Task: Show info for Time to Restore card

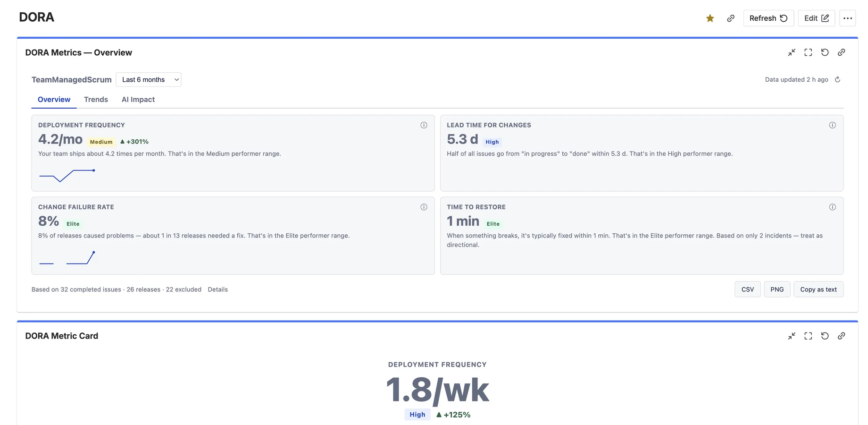Action: pos(832,207)
